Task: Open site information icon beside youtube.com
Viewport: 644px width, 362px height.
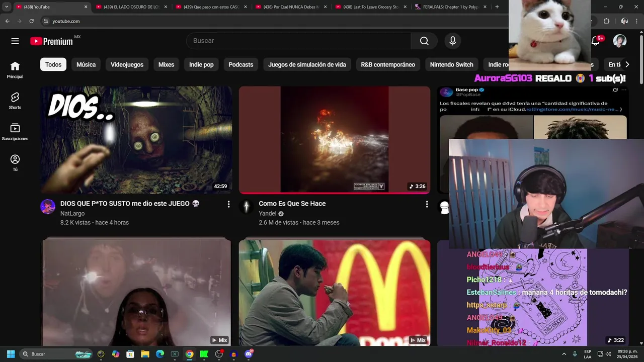Action: [x=45, y=21]
